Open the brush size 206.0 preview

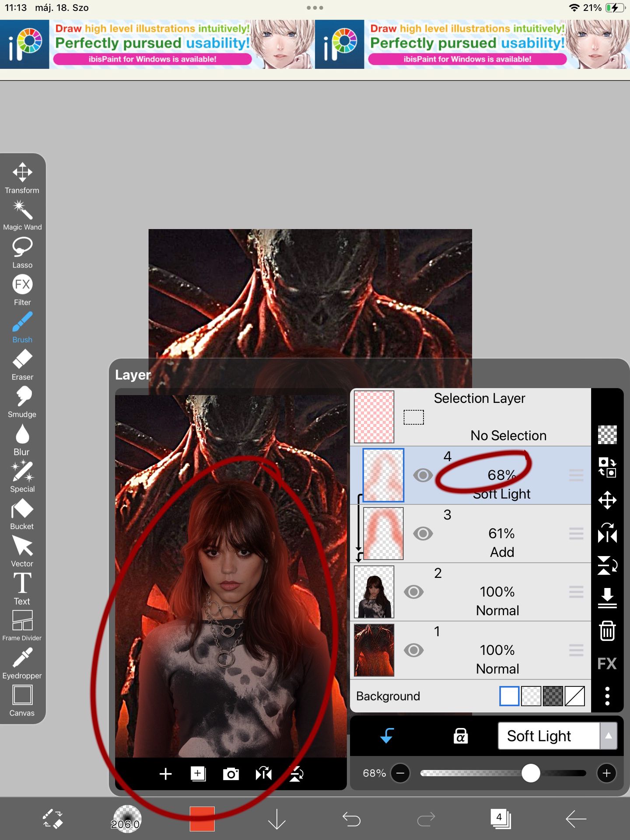pos(126,819)
